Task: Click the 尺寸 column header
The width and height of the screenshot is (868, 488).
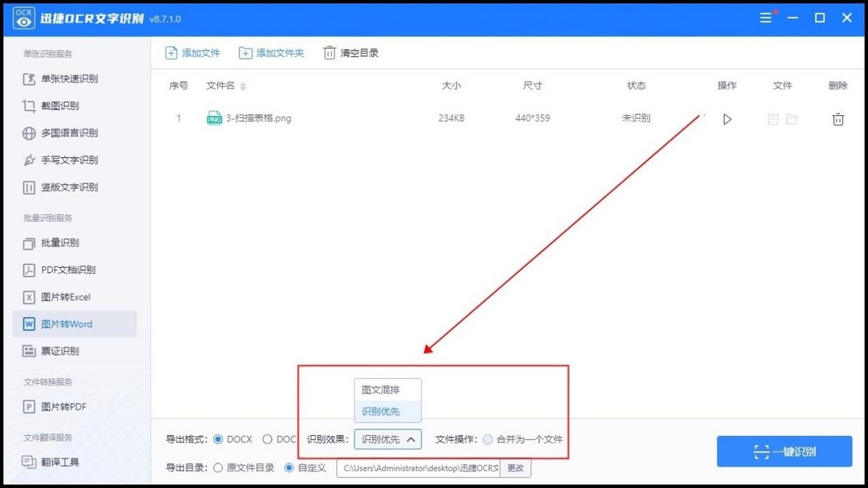Action: tap(532, 85)
